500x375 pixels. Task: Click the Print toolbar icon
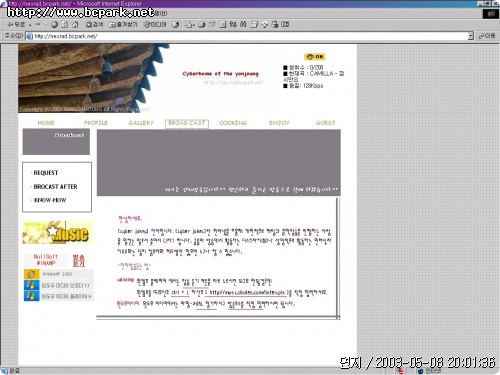click(202, 24)
